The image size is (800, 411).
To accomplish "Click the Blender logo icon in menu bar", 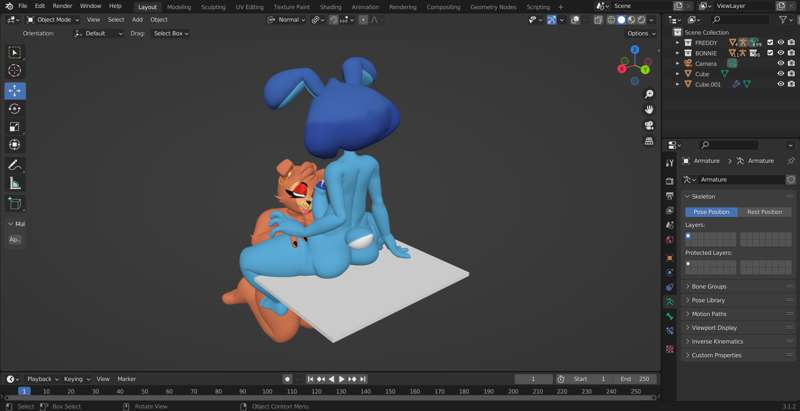I will point(9,6).
